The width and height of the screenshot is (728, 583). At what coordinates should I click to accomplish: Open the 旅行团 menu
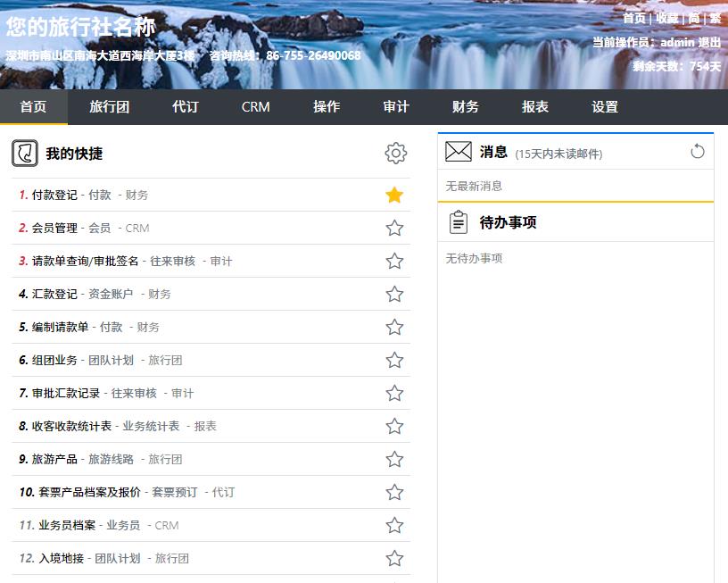109,107
